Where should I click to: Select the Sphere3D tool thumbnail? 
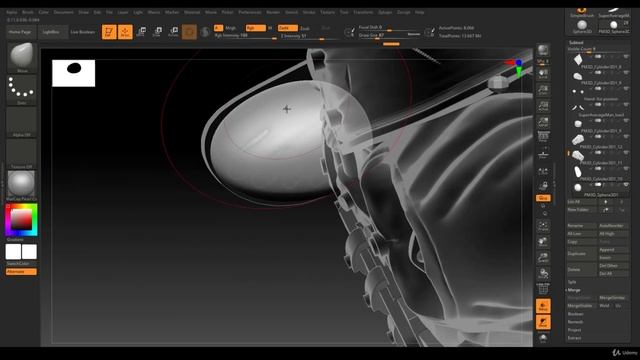pos(582,27)
